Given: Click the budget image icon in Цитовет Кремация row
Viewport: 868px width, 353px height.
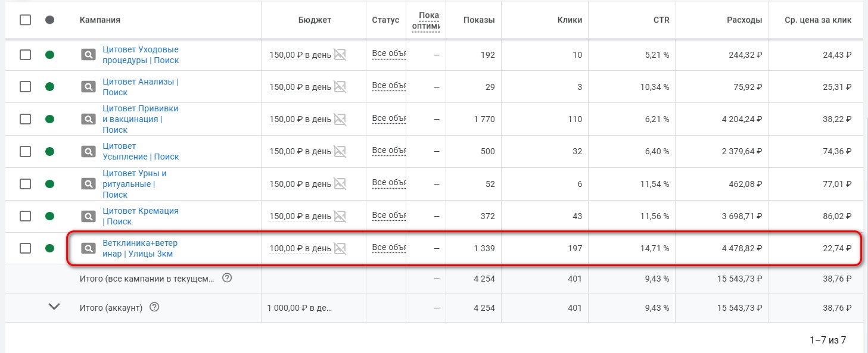Looking at the screenshot, I should tap(340, 216).
